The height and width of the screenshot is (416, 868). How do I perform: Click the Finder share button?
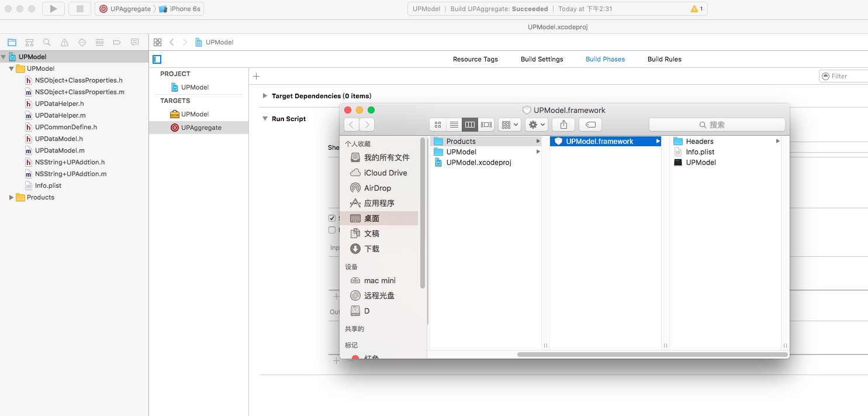(x=563, y=125)
